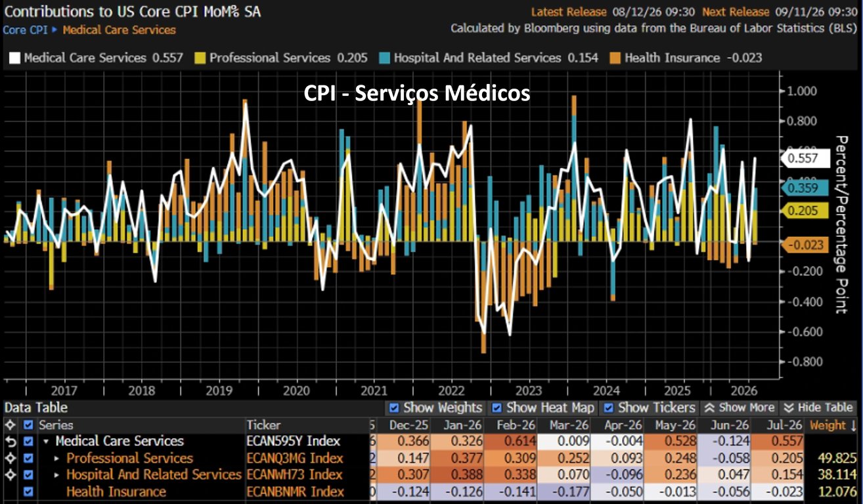Expand the Professional Services tree row

pyautogui.click(x=57, y=458)
